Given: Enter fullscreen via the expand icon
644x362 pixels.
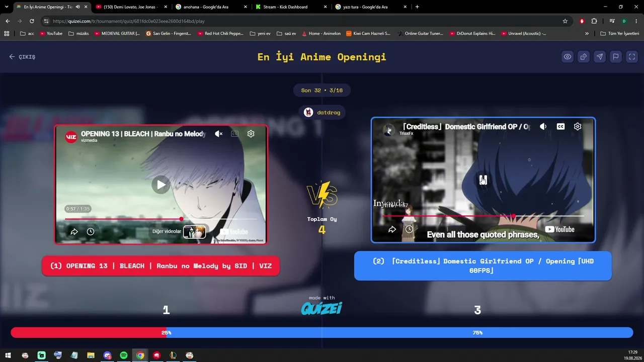Looking at the screenshot, I should [x=632, y=57].
